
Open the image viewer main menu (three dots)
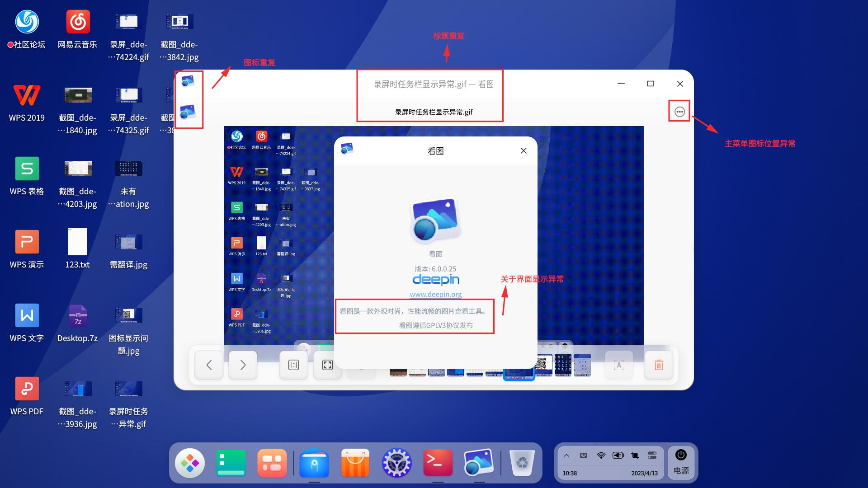[679, 112]
